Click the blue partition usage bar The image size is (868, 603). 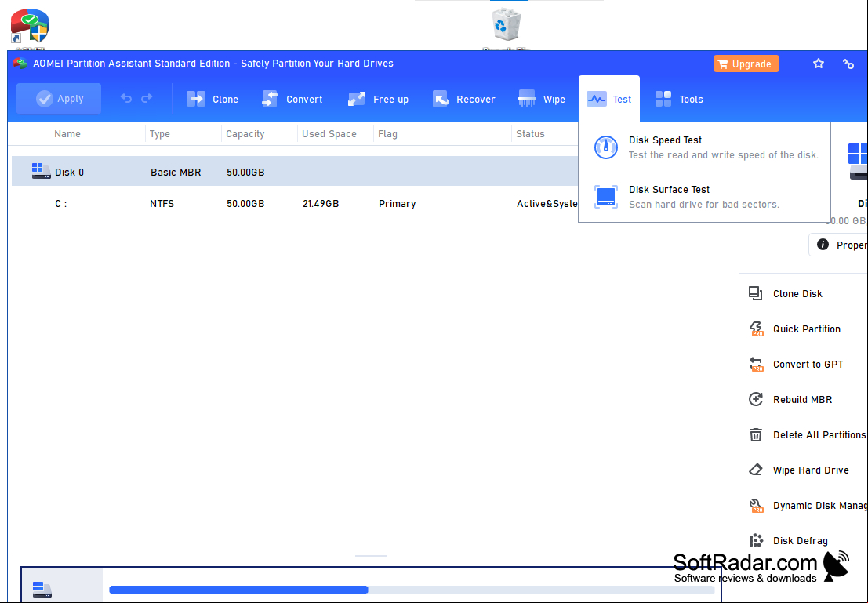pyautogui.click(x=238, y=590)
